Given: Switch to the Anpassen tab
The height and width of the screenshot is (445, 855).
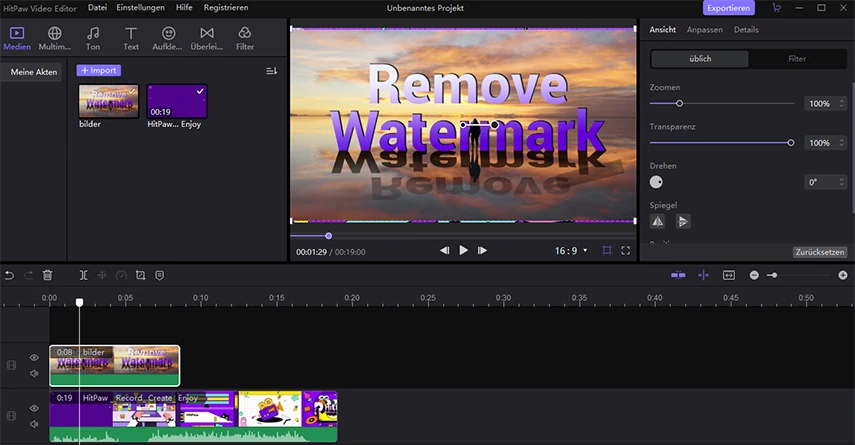Looking at the screenshot, I should (705, 29).
